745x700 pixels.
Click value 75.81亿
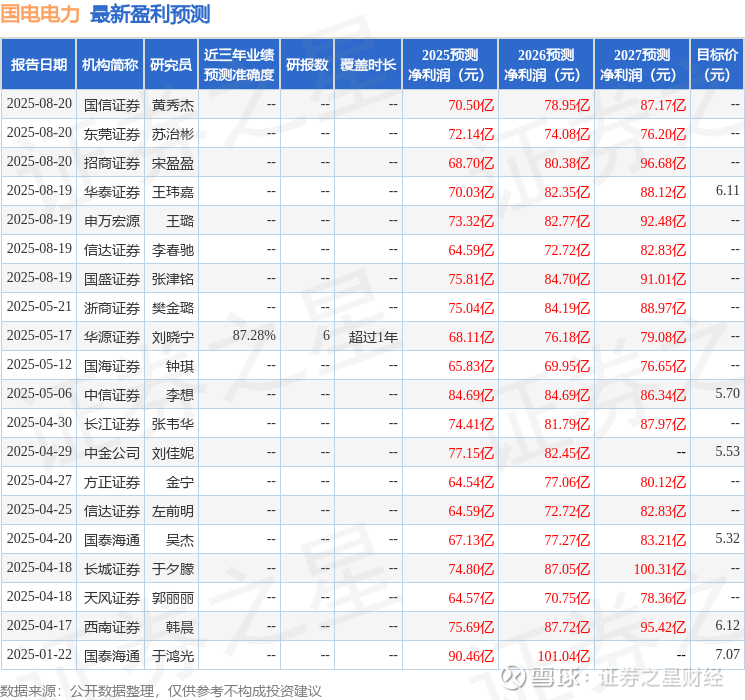tap(471, 279)
